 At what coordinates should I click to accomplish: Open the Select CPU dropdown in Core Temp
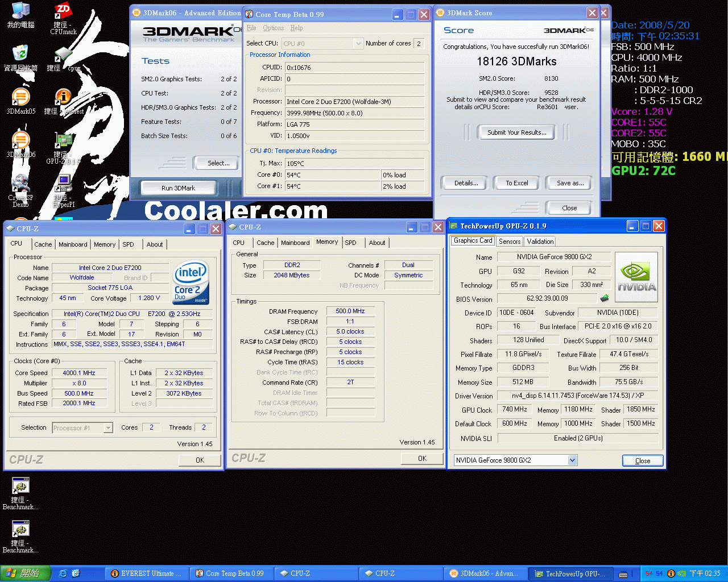[x=358, y=43]
